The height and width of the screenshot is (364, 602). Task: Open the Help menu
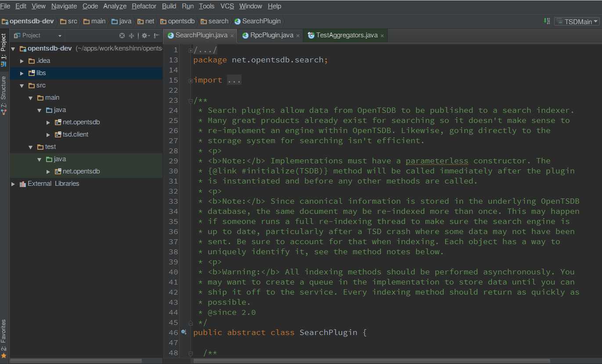(x=274, y=6)
